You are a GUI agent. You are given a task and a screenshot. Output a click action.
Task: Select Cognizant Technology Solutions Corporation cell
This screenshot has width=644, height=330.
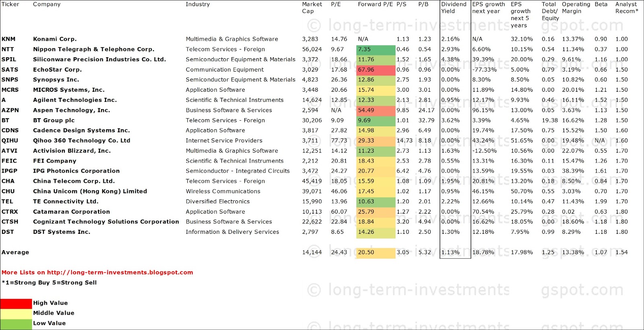(106, 222)
